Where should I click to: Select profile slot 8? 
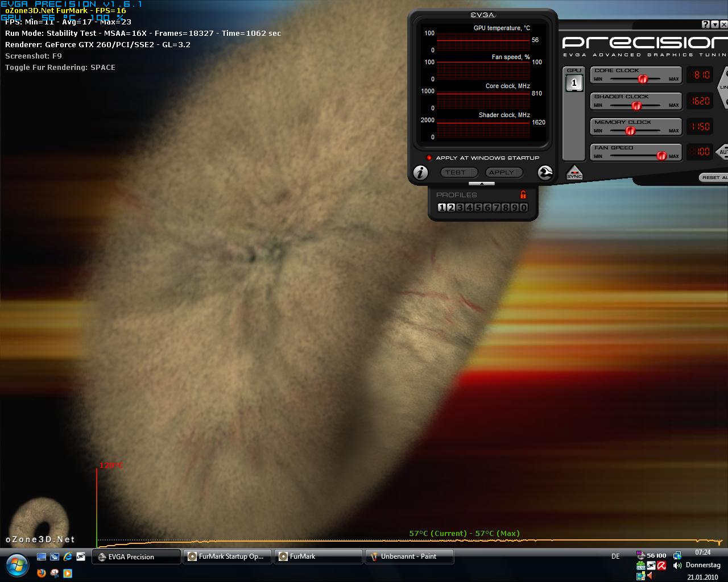505,207
